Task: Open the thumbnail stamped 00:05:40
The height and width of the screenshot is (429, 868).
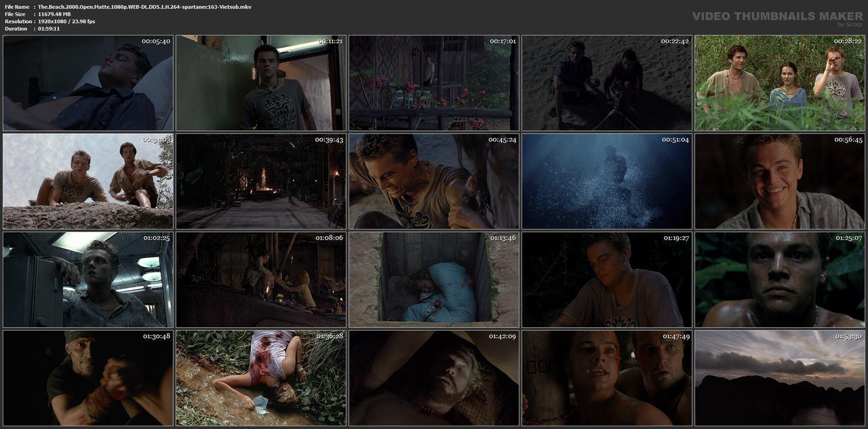Action: tap(88, 83)
